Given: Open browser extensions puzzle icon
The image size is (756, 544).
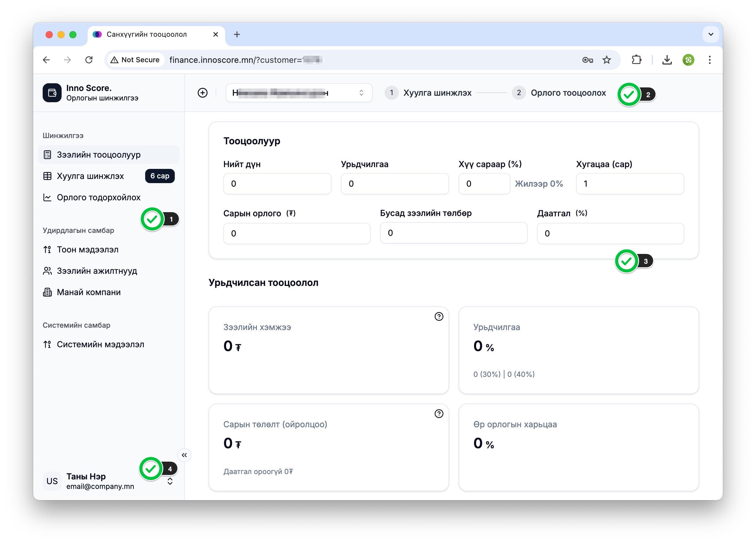Looking at the screenshot, I should click(x=636, y=60).
